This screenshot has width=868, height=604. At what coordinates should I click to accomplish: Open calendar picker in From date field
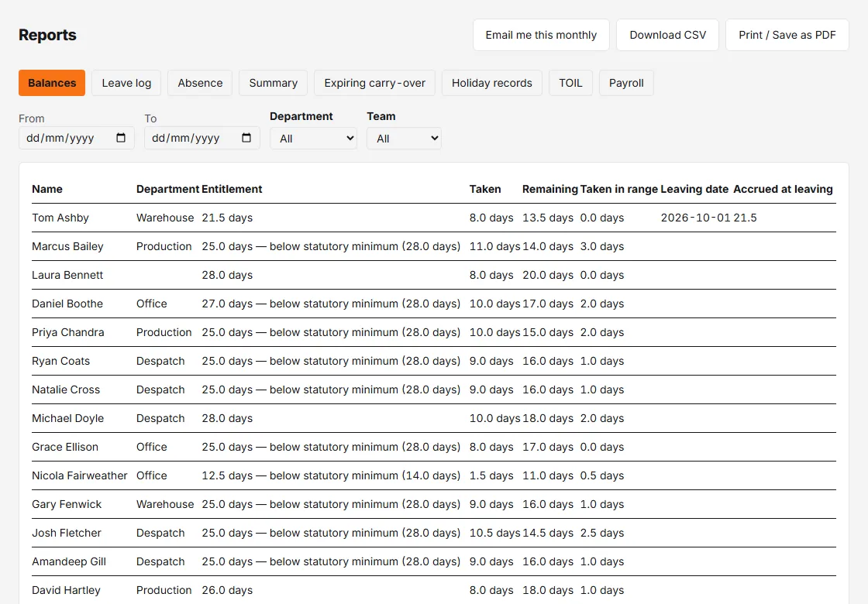tap(121, 138)
